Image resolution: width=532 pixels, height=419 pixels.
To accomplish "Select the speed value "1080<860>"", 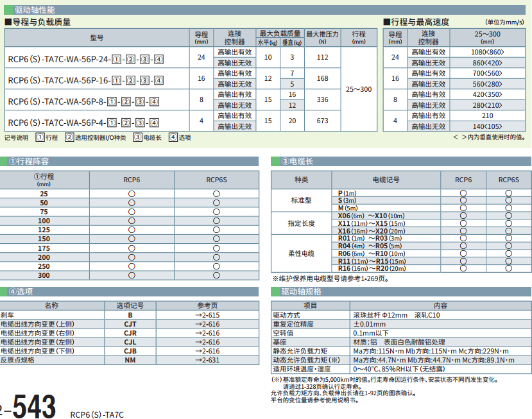I will 488,52.
